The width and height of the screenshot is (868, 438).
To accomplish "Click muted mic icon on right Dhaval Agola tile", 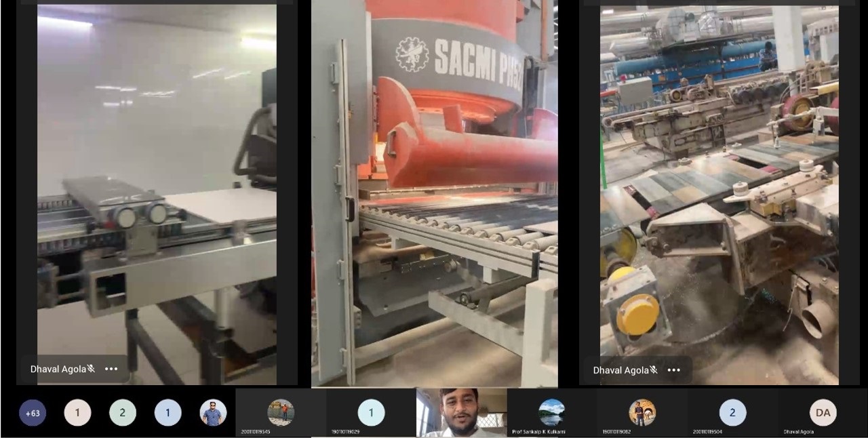I will point(654,370).
